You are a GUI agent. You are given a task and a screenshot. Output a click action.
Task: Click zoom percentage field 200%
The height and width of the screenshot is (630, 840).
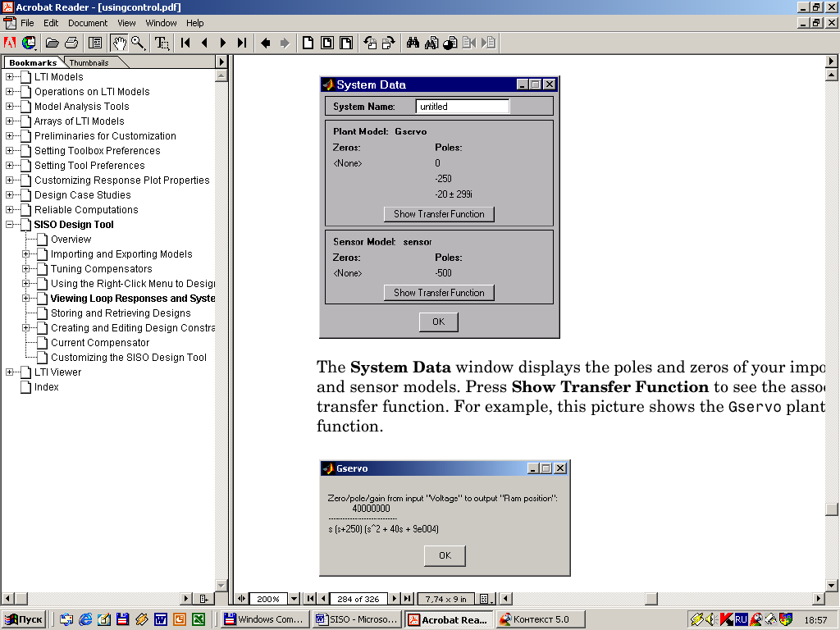point(268,598)
